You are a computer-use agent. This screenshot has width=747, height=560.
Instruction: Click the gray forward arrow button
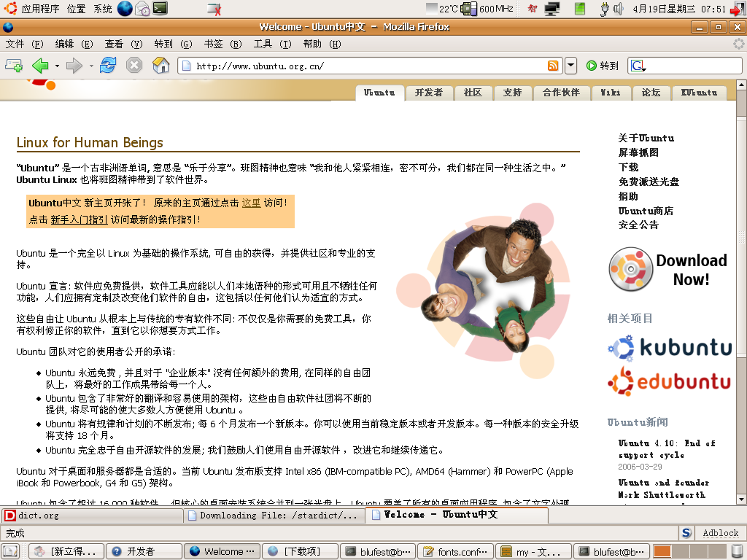74,65
